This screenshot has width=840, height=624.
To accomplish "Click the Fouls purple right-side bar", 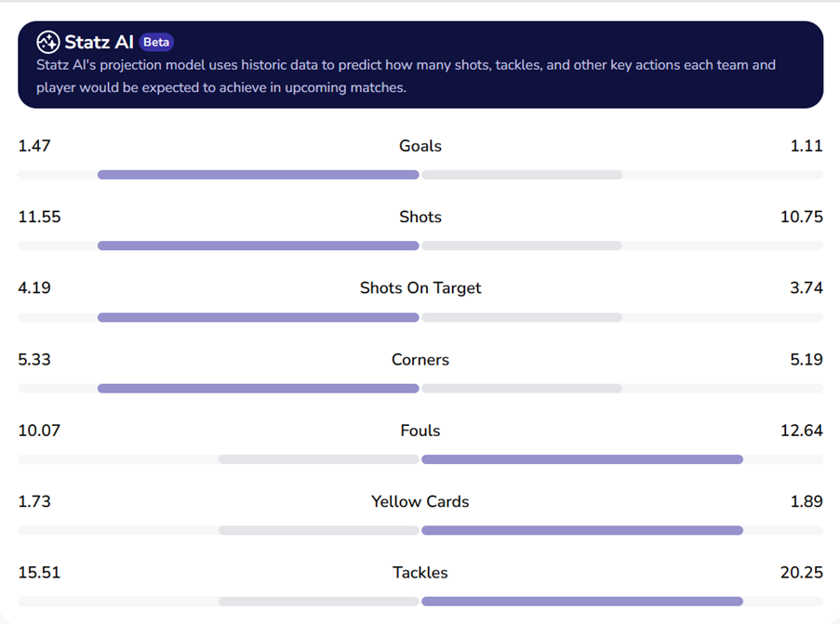I will pos(582,459).
